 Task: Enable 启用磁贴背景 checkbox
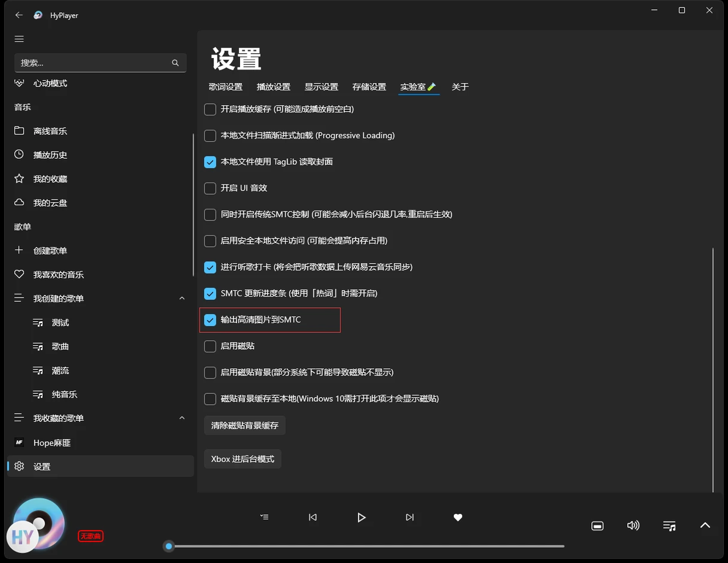210,372
